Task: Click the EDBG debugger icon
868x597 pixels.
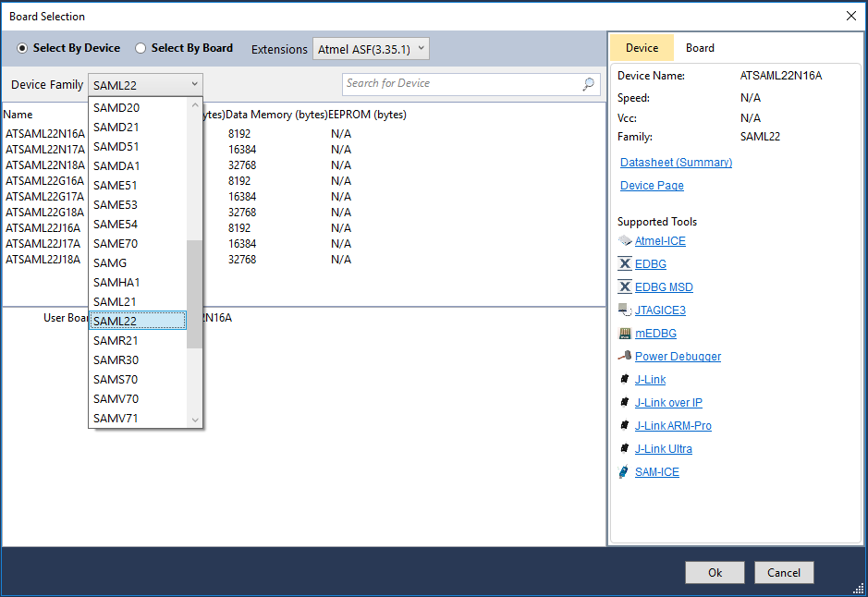Action: [625, 264]
